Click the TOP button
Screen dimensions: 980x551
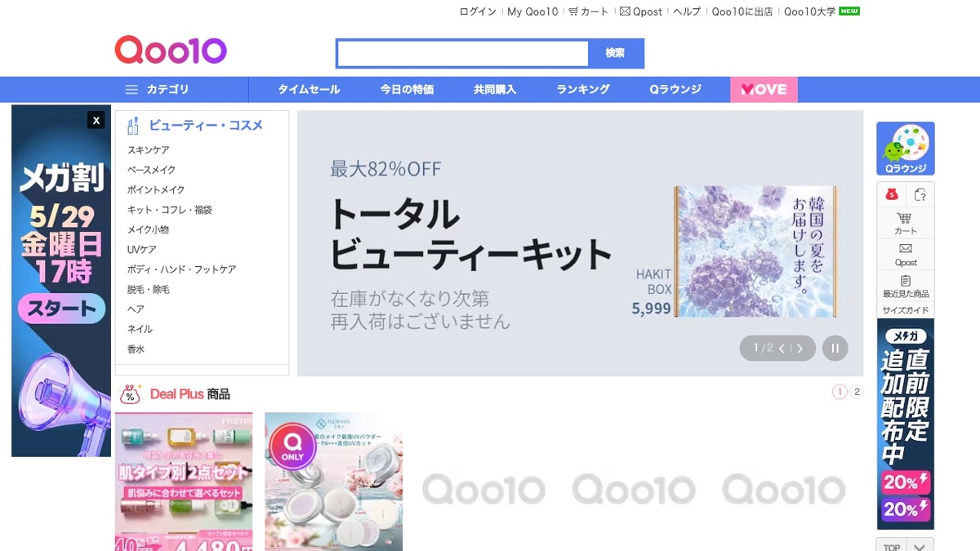[892, 547]
